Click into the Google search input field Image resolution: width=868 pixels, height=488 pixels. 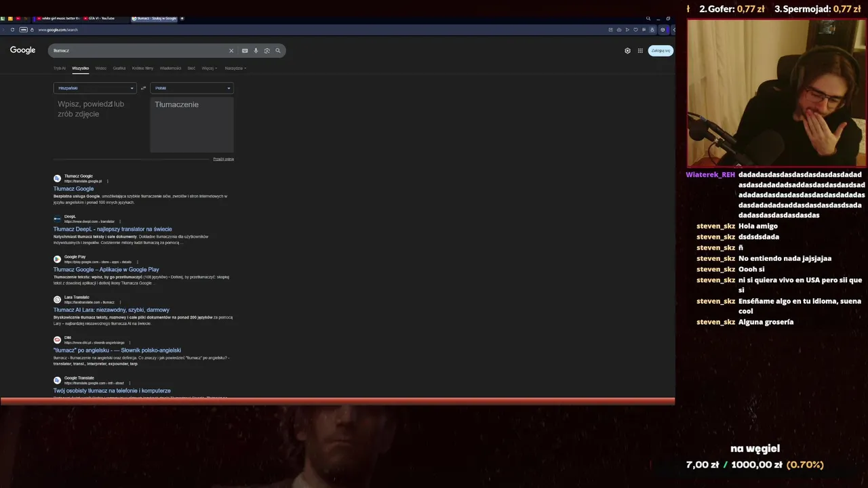(x=139, y=50)
